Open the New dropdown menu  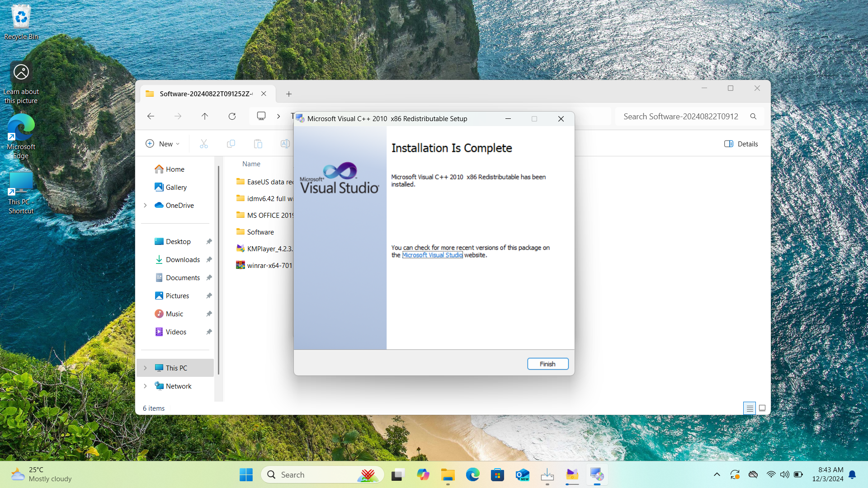(163, 144)
